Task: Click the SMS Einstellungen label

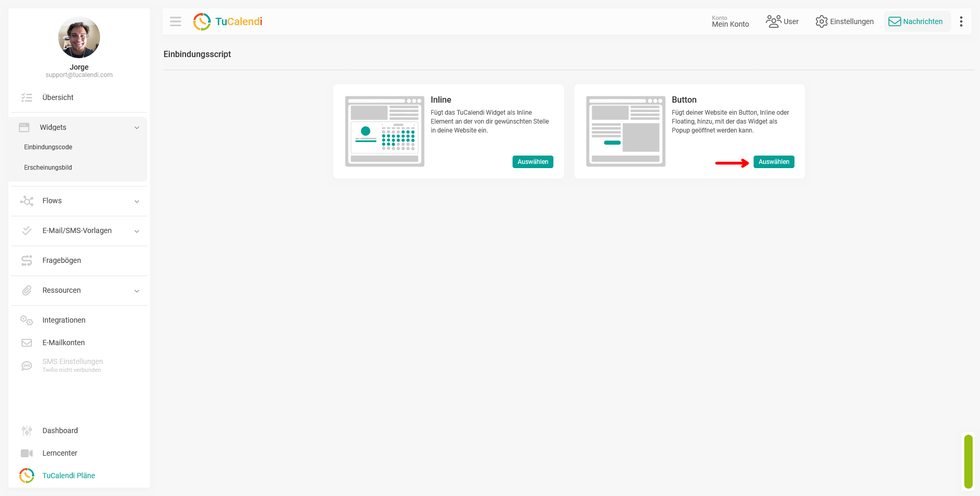Action: click(73, 361)
